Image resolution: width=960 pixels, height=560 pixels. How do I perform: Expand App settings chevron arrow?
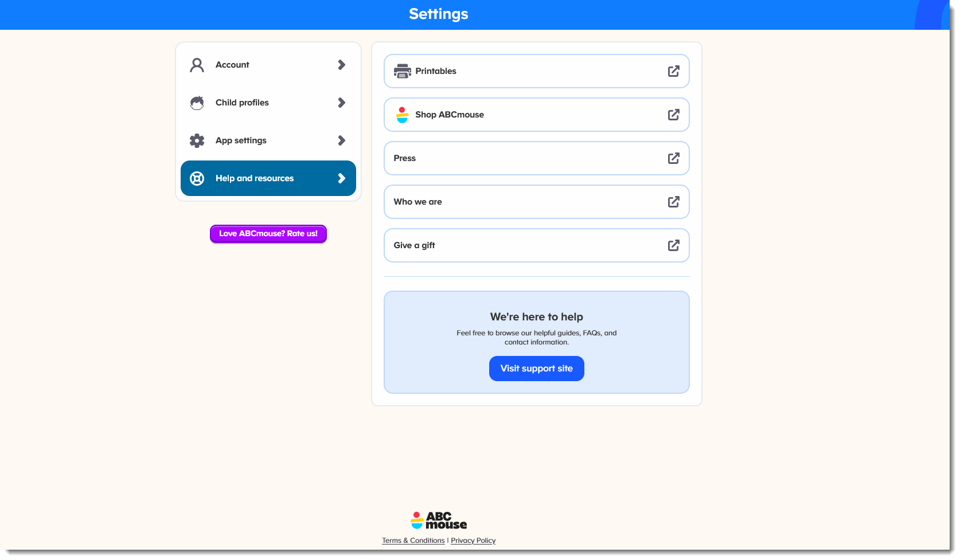[x=342, y=140]
